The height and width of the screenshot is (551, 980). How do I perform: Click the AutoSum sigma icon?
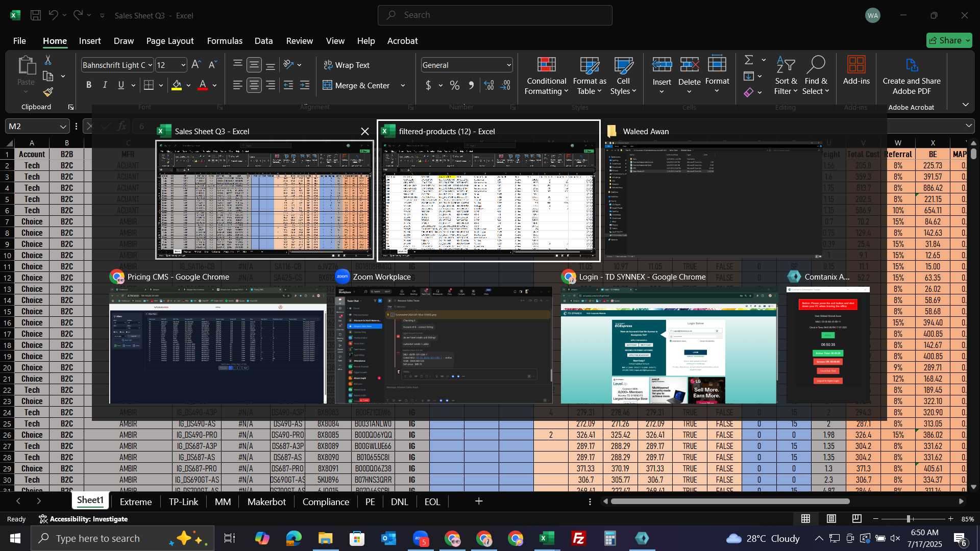click(749, 60)
